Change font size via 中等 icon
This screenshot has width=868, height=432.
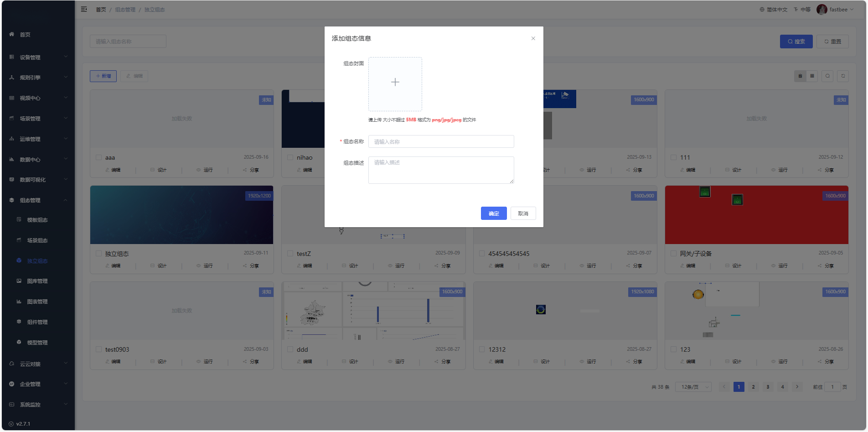tap(802, 10)
